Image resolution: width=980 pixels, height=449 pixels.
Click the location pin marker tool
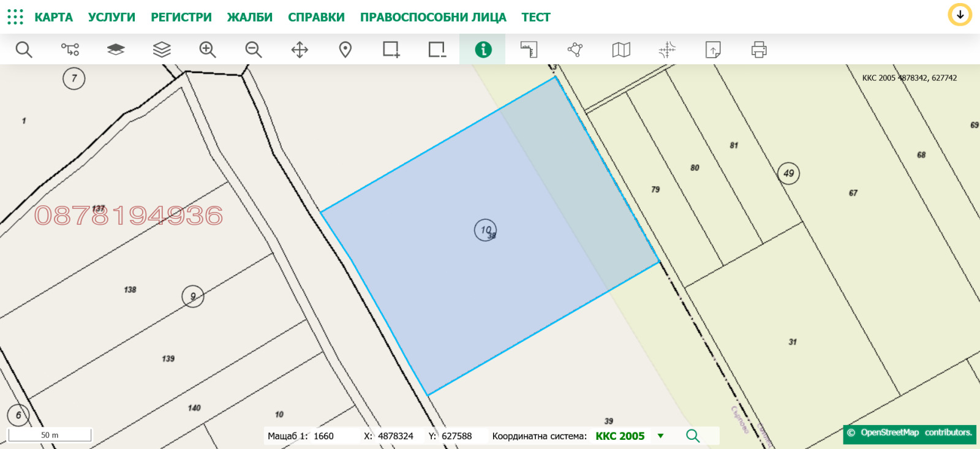[345, 50]
